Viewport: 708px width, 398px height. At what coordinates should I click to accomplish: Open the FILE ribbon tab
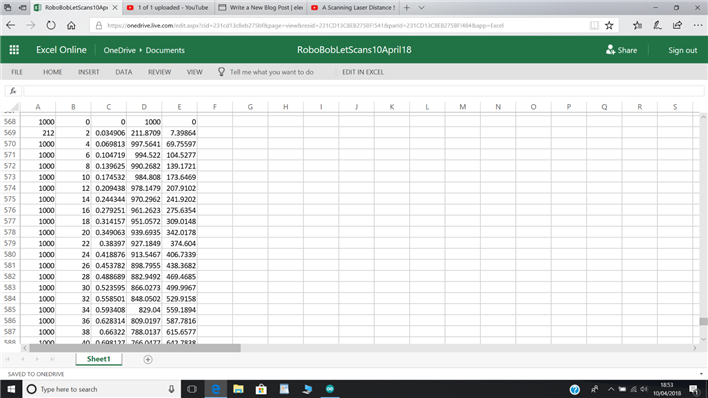pos(17,72)
